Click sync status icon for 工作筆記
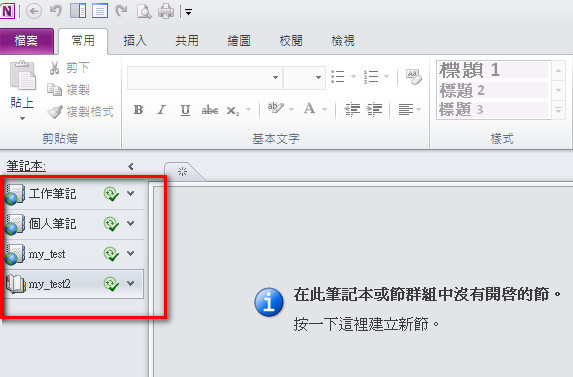 click(x=111, y=194)
